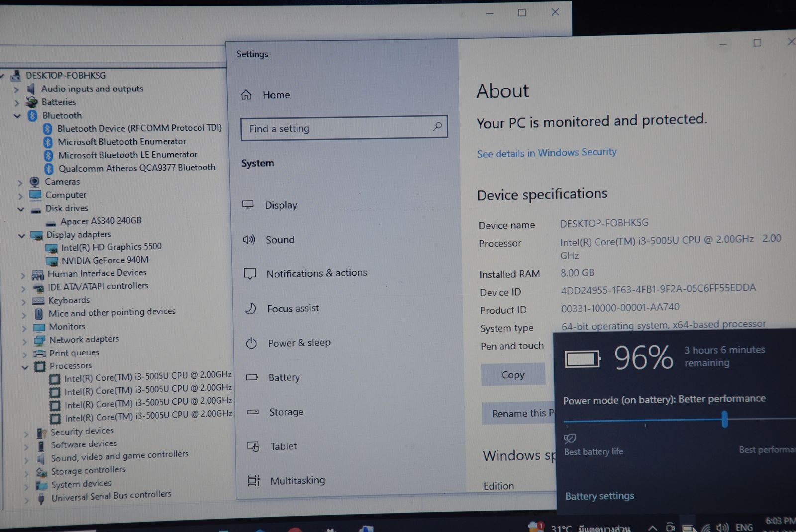This screenshot has height=532, width=796.
Task: Select IDE ATA/ATAPI controllers in Device Manager
Action: coord(98,286)
